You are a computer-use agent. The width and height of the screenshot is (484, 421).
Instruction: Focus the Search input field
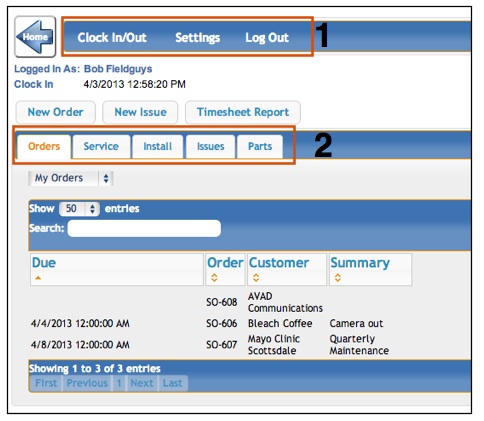pos(144,228)
